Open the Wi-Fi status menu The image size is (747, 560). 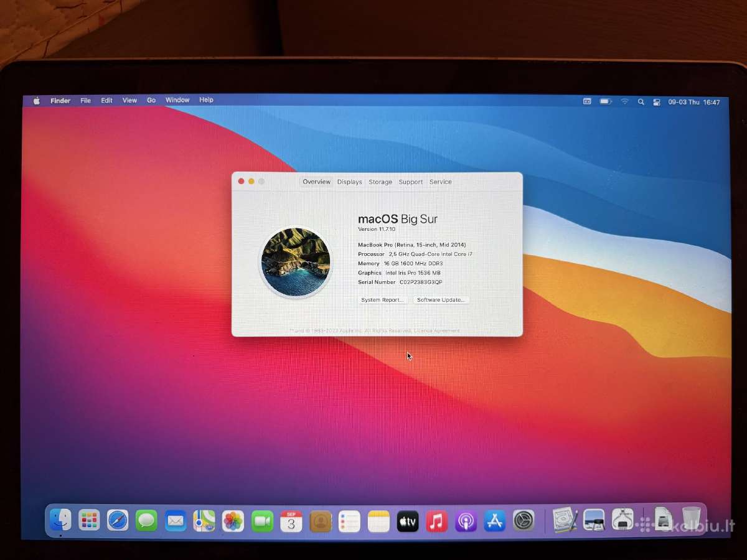pos(624,101)
